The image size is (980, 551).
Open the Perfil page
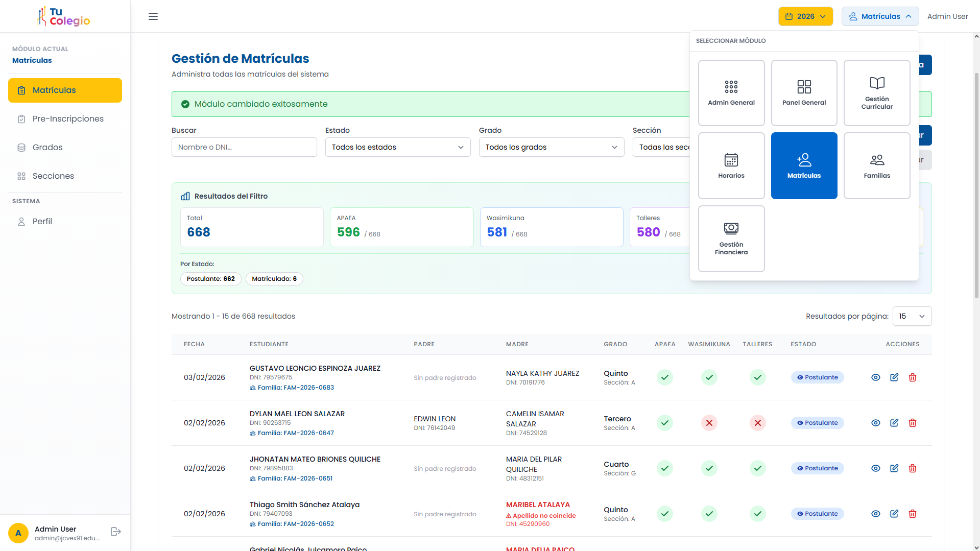coord(42,221)
